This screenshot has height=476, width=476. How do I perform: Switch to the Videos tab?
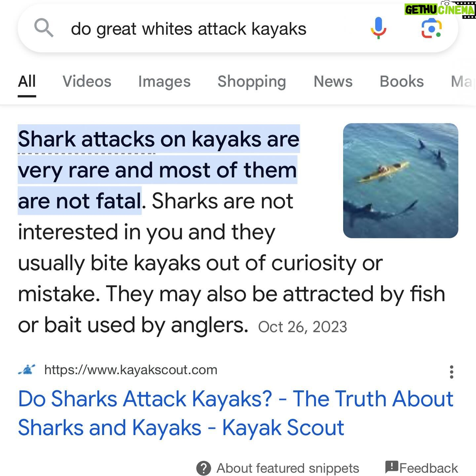click(87, 81)
